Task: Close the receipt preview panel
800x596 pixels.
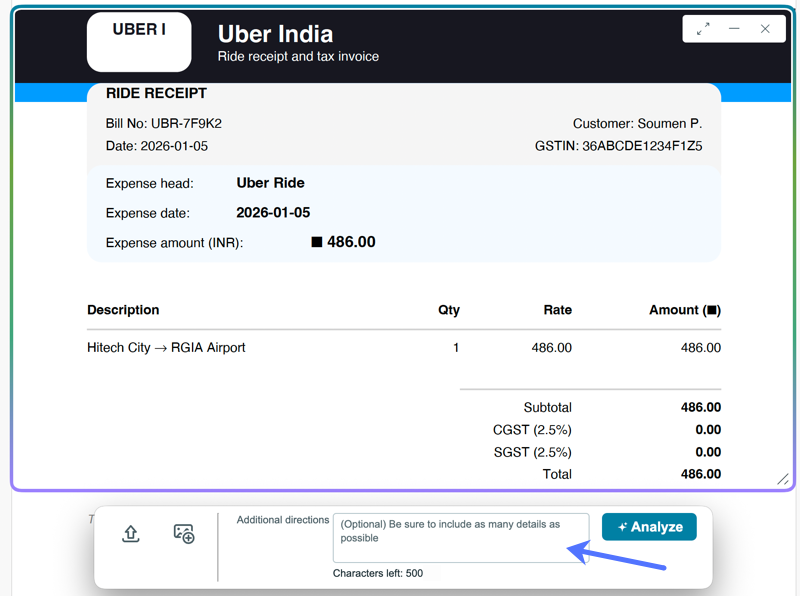Action: [765, 29]
